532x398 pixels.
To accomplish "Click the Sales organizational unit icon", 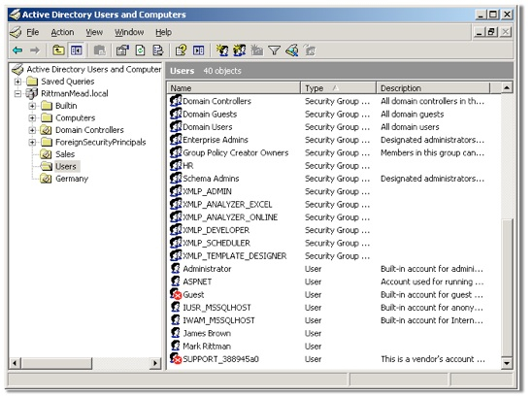I will pyautogui.click(x=47, y=154).
